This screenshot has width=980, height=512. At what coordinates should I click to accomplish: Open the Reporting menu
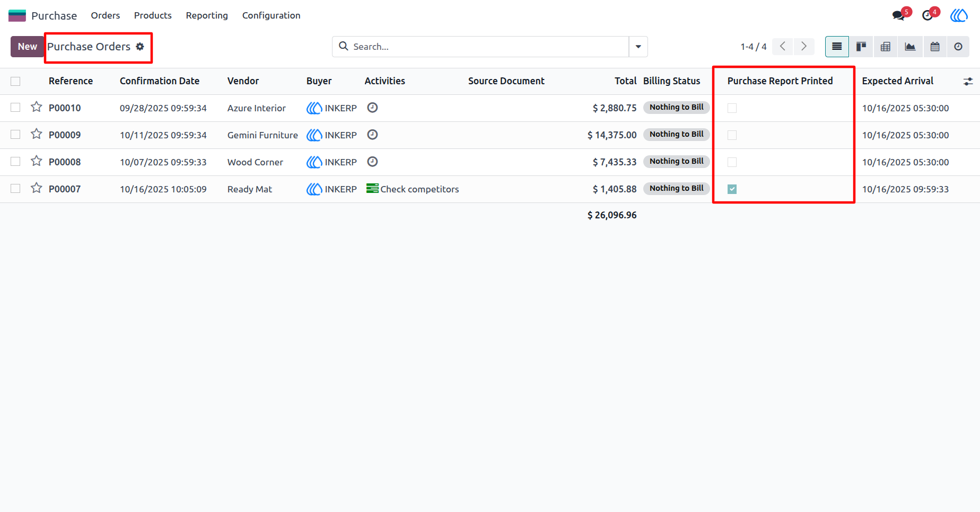[x=207, y=15]
